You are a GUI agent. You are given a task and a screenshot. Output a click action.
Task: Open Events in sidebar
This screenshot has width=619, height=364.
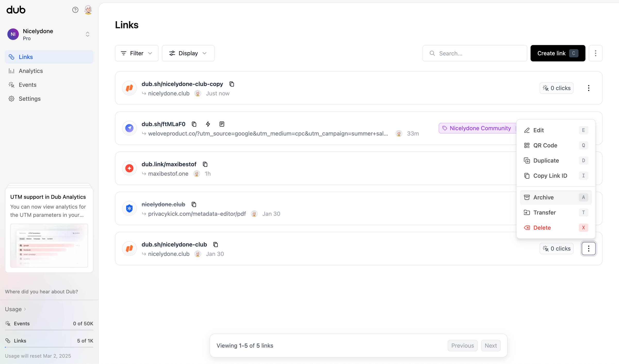click(x=49, y=85)
